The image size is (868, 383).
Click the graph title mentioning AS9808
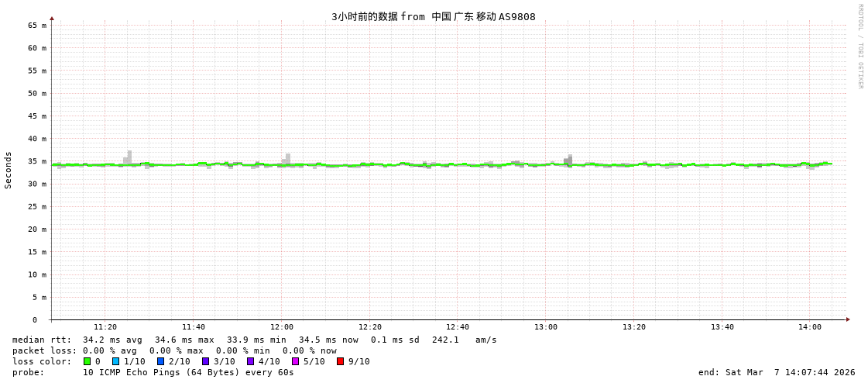click(x=434, y=16)
